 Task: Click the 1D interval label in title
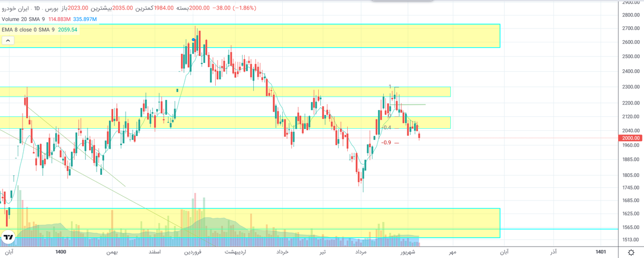point(36,9)
